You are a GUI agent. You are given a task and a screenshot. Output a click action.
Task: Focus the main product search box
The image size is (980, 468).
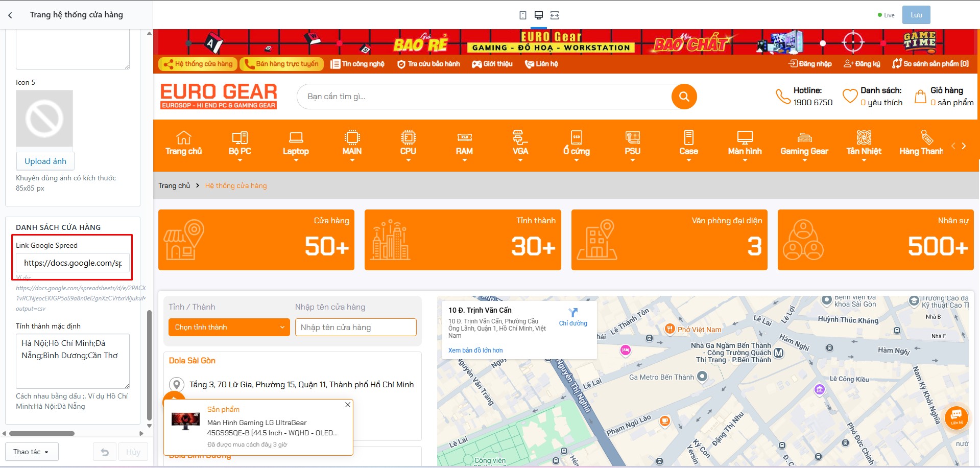pyautogui.click(x=484, y=97)
